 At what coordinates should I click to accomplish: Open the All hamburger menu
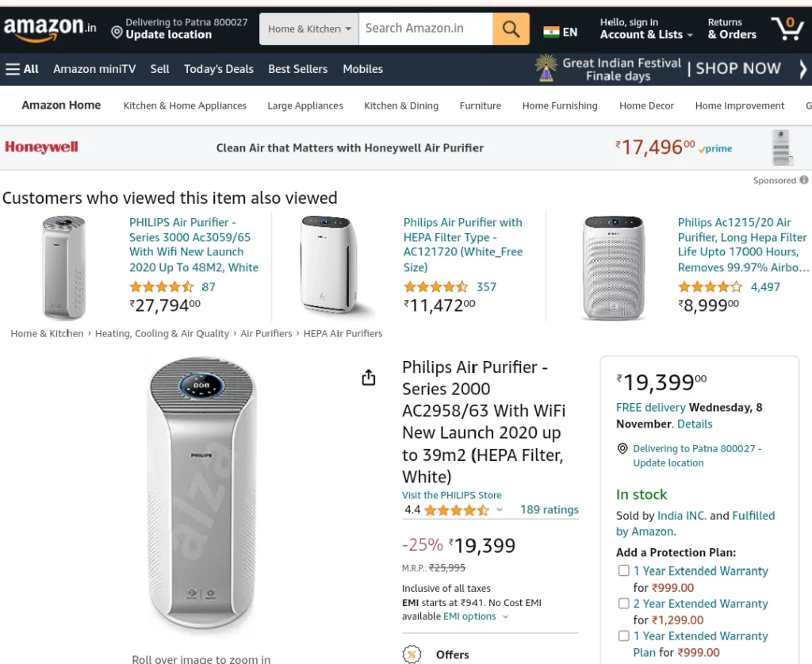point(22,69)
